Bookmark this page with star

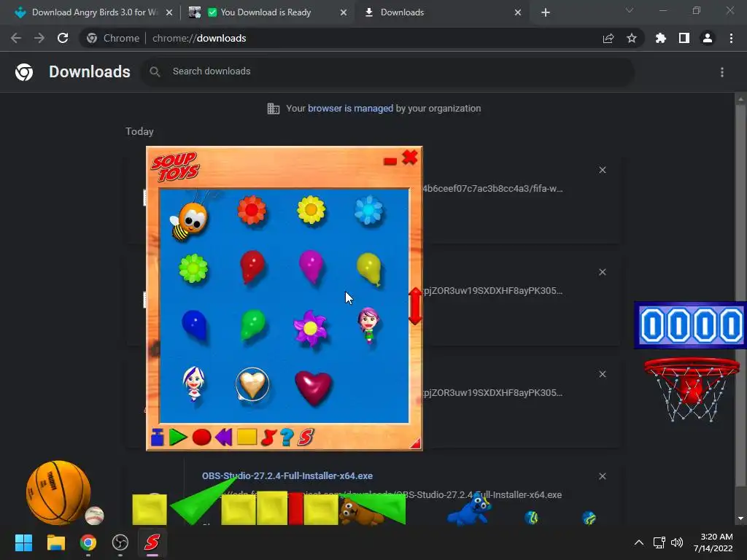(x=632, y=38)
